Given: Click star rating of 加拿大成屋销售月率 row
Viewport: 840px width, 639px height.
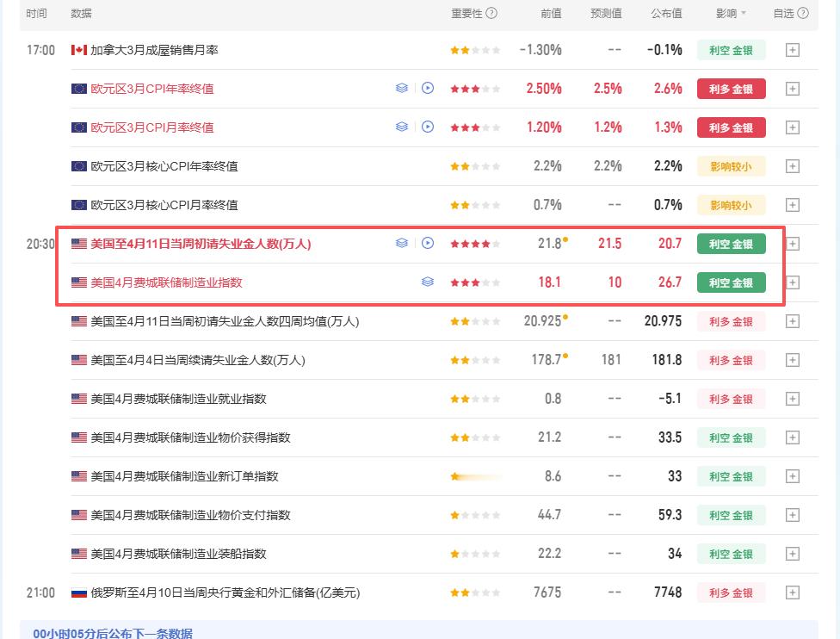Looking at the screenshot, I should coord(475,51).
